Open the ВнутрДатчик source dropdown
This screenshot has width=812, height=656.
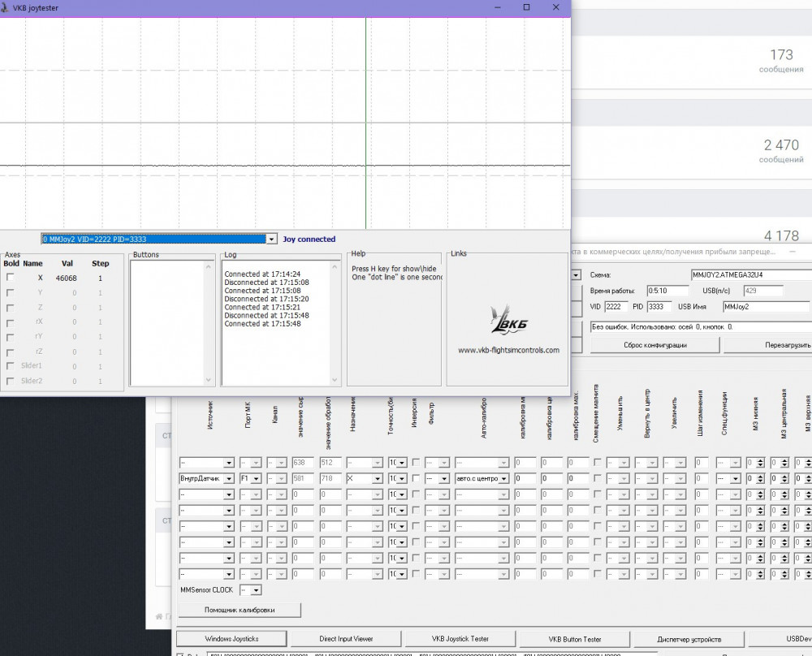coord(229,479)
